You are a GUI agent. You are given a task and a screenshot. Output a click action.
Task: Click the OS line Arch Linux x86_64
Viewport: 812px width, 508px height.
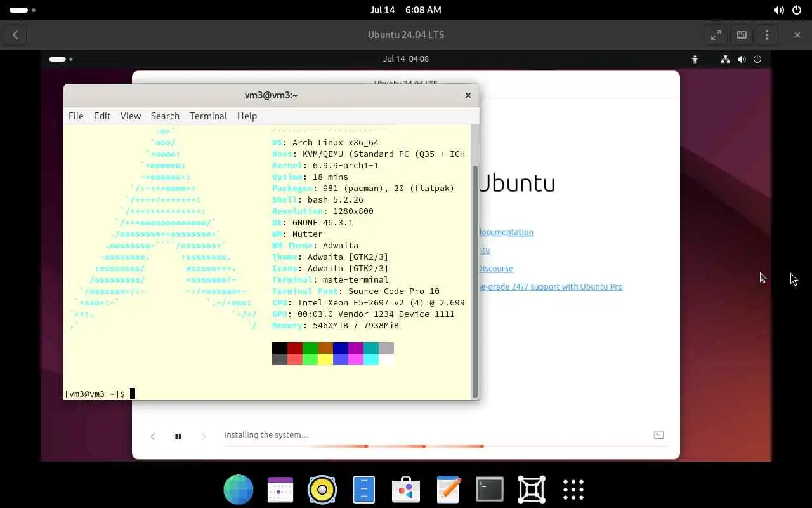(x=325, y=143)
